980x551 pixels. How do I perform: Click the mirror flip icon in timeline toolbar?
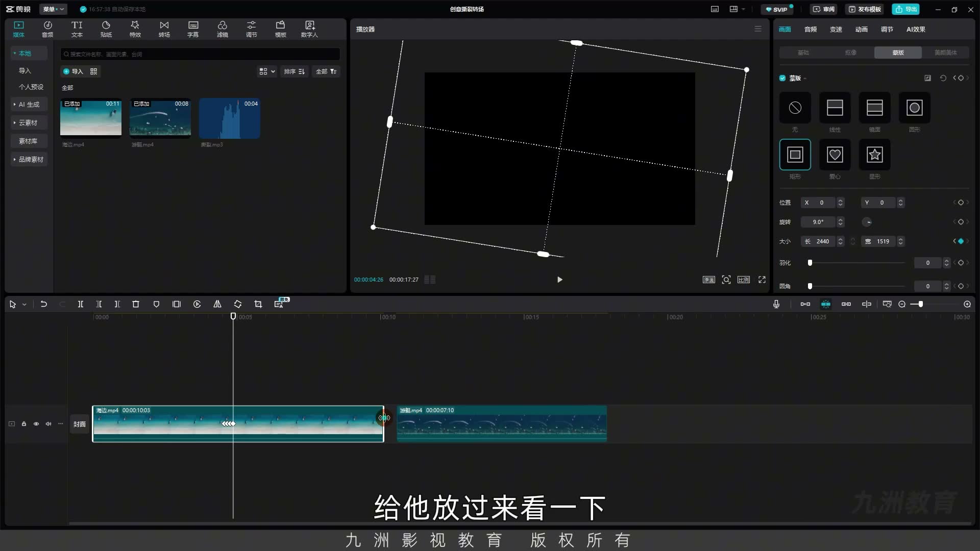coord(217,304)
